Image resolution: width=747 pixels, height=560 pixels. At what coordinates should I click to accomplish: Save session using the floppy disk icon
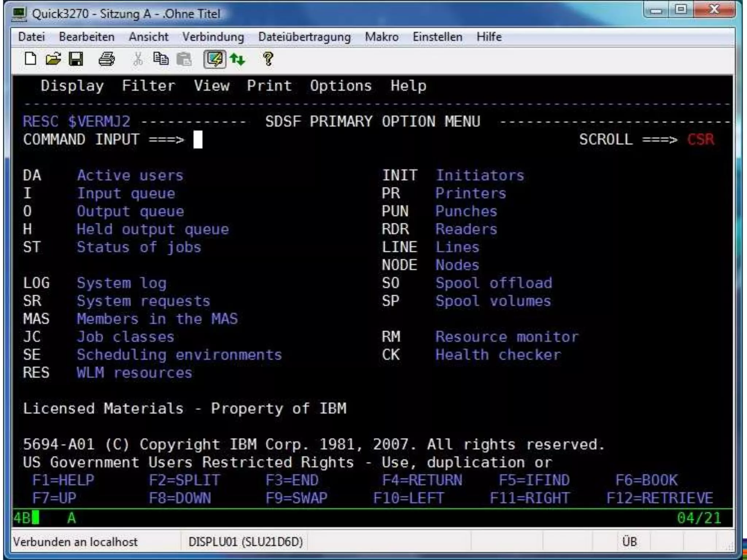(76, 59)
